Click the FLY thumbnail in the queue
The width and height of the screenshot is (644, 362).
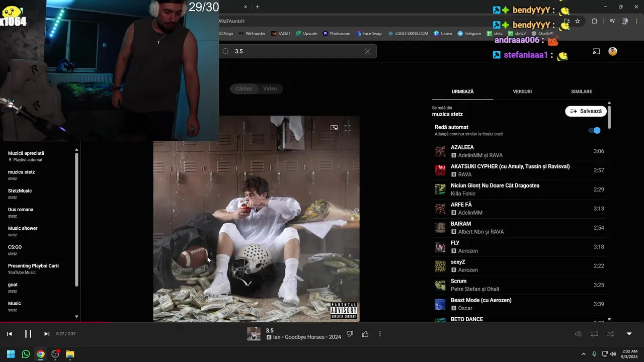click(x=440, y=247)
